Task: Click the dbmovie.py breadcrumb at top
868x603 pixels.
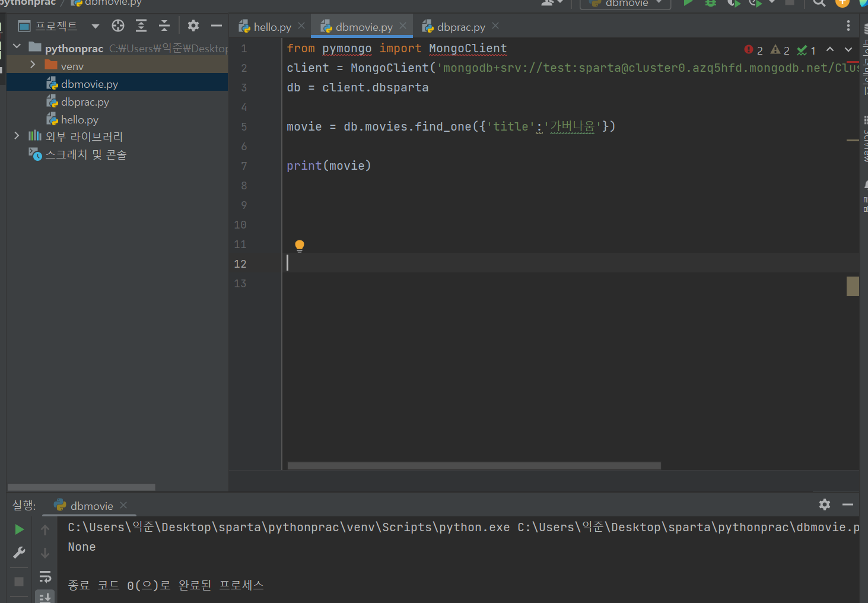Action: pyautogui.click(x=106, y=3)
